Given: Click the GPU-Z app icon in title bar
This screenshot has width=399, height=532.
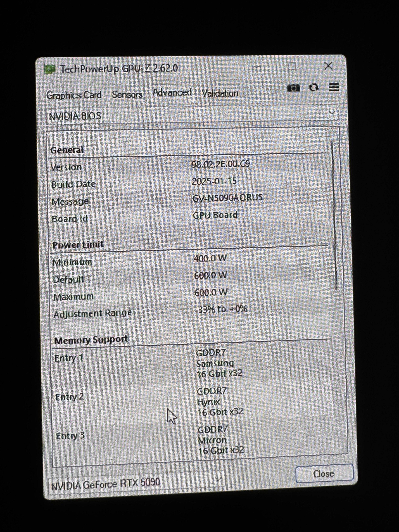Looking at the screenshot, I should point(50,69).
